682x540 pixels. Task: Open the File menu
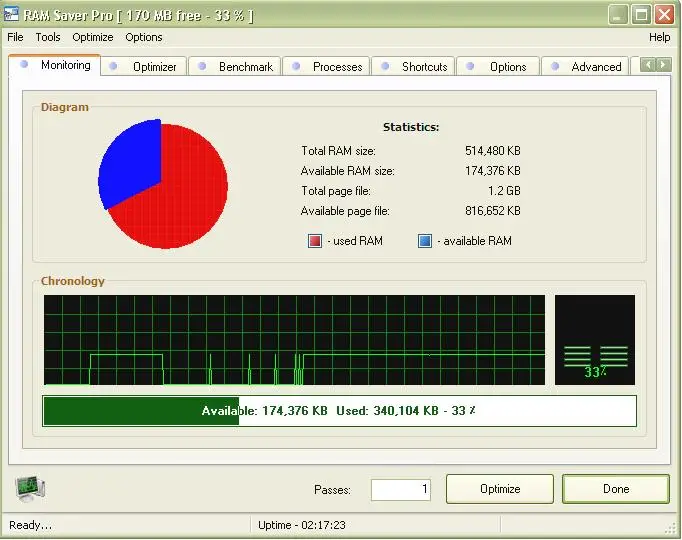[15, 37]
